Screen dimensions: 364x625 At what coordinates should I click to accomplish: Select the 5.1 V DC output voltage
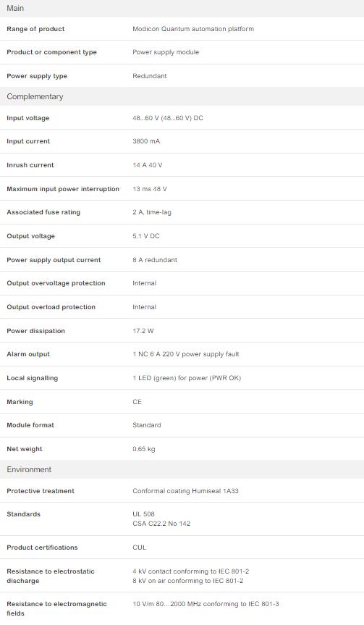(146, 236)
